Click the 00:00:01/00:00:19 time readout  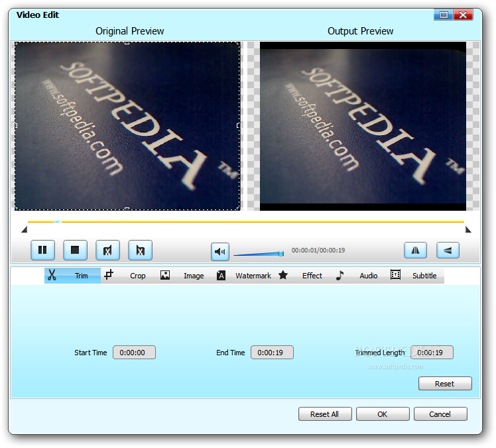pos(318,250)
